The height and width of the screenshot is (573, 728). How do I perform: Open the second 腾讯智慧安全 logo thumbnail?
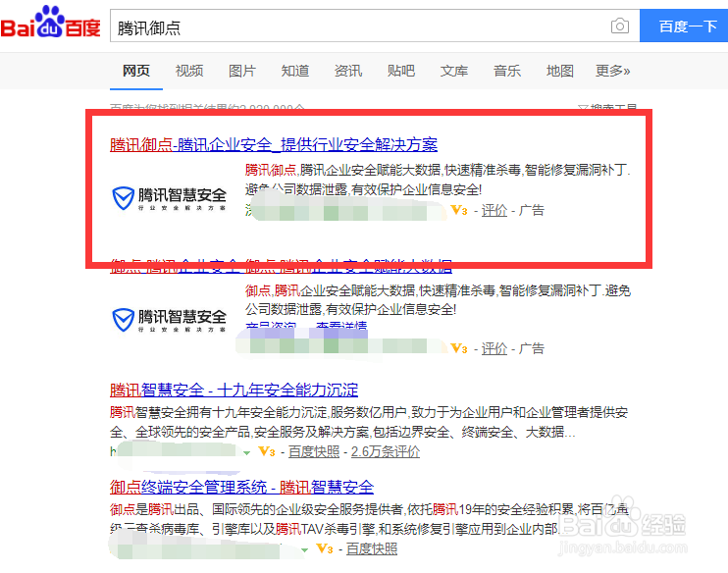coord(170,320)
